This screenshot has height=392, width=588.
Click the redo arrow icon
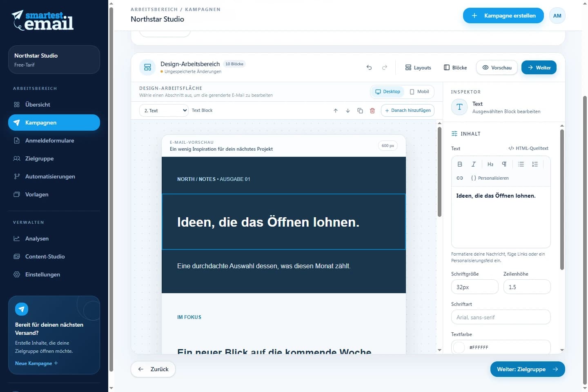(385, 67)
